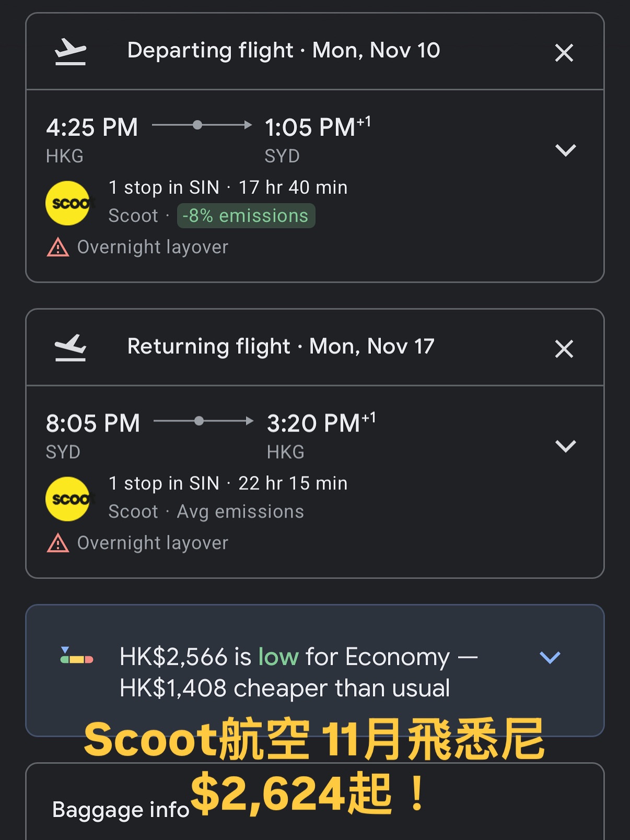Click the price insight gauge icon
Screen dimensions: 630x840
[77, 656]
